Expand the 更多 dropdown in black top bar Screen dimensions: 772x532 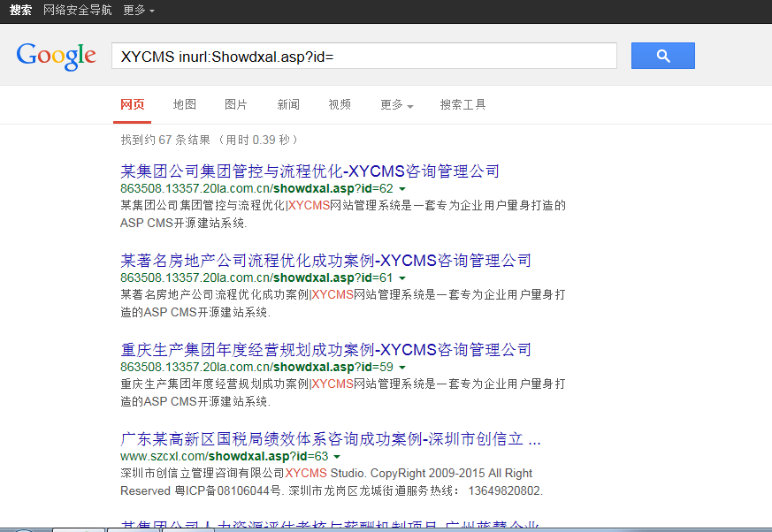tap(138, 10)
